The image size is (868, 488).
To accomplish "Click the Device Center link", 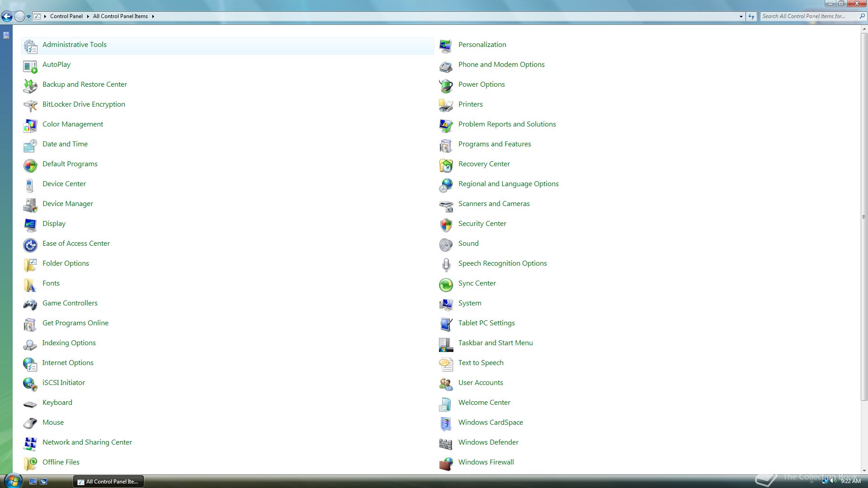I will (64, 184).
